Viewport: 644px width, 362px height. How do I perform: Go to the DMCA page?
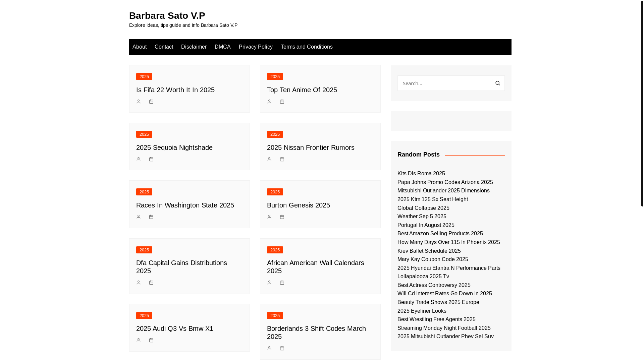[x=223, y=47]
